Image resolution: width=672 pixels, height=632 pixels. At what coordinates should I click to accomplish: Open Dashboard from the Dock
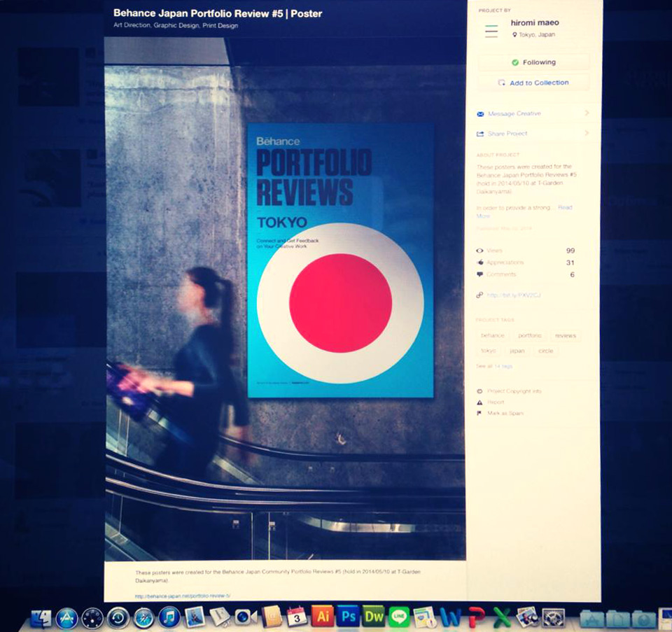[92, 618]
